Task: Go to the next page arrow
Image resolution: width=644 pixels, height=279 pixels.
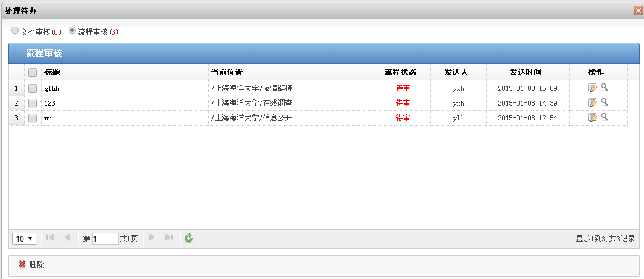Action: coord(152,238)
